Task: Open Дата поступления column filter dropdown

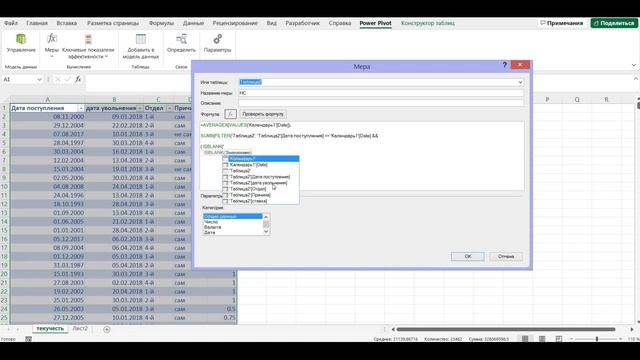Action: [81, 108]
